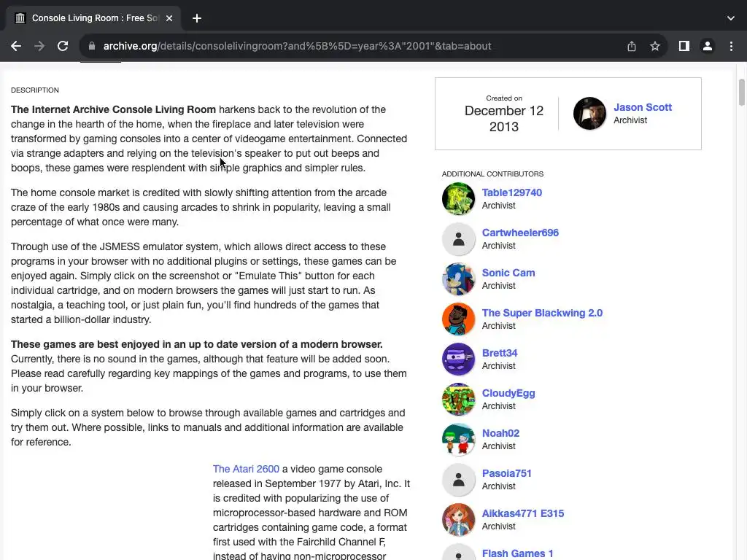Click Noah02's avatar image
Screen dimensions: 747x560
[x=458, y=439]
